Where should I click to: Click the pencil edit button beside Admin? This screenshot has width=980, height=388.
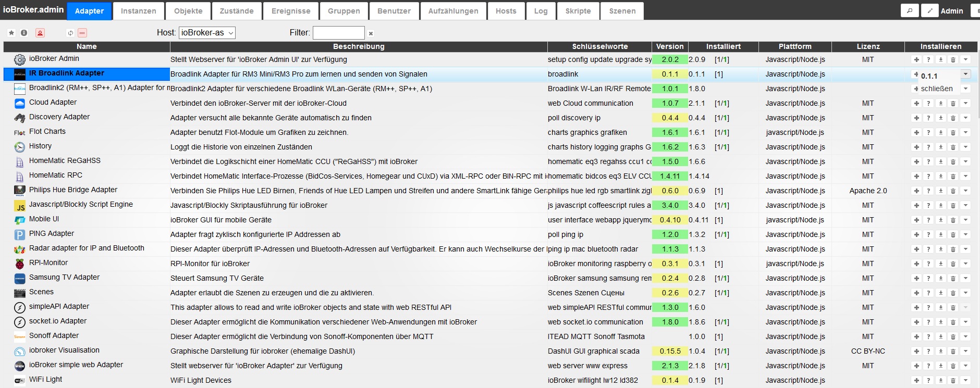(929, 10)
